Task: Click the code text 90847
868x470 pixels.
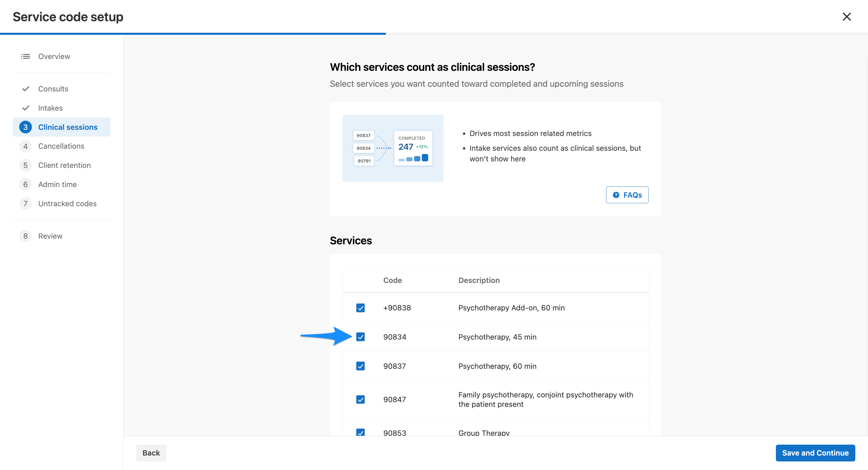Action: [394, 400]
